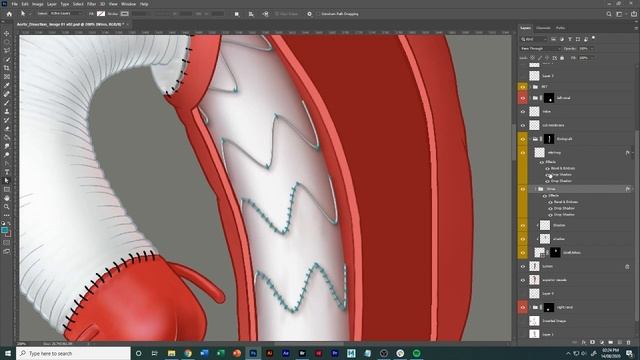
Task: Switch to the Channels tab
Action: [543, 28]
